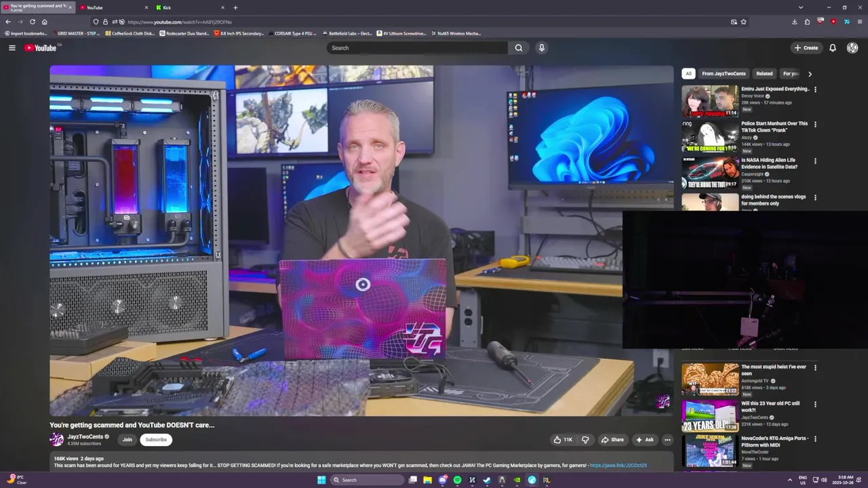Open JayzTwoCents channel avatar
This screenshot has width=868, height=488.
point(57,439)
